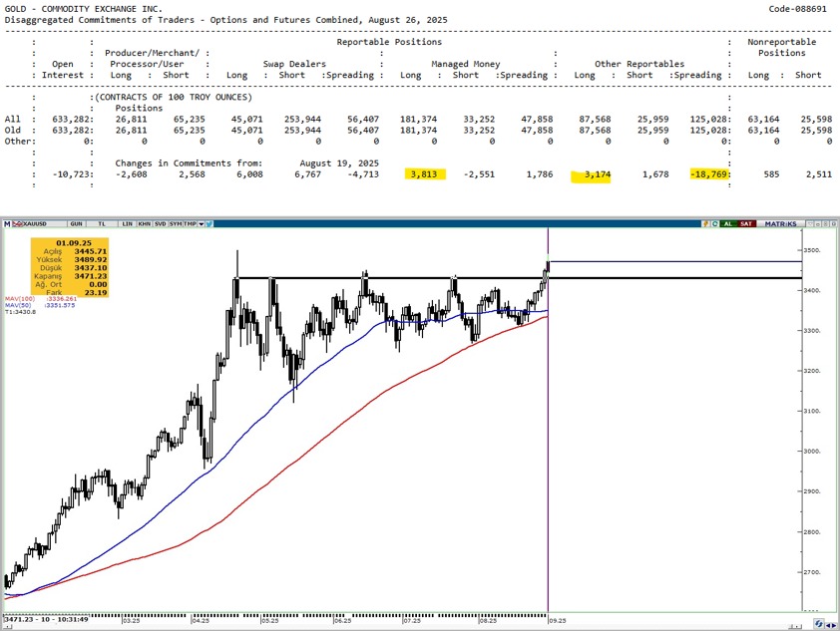Click the Swap Dealers Short value 253,944 in All row

[x=302, y=120]
